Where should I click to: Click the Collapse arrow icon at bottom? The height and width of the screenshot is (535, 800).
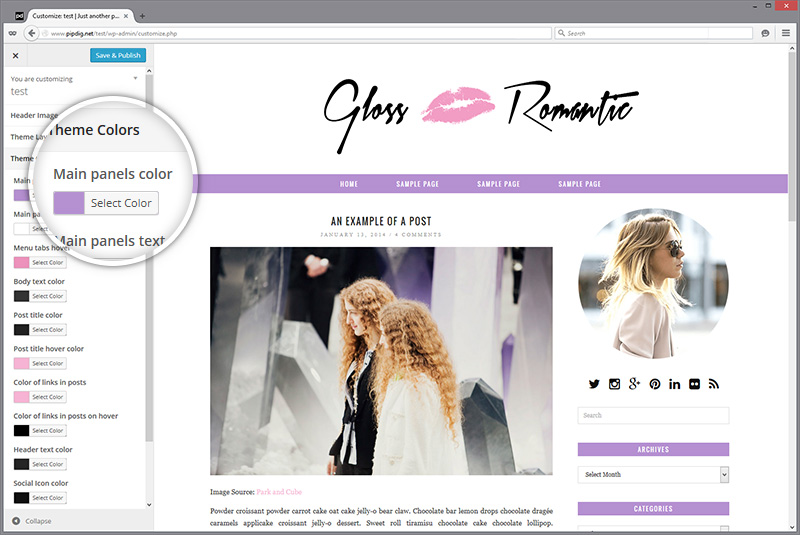pyautogui.click(x=16, y=521)
